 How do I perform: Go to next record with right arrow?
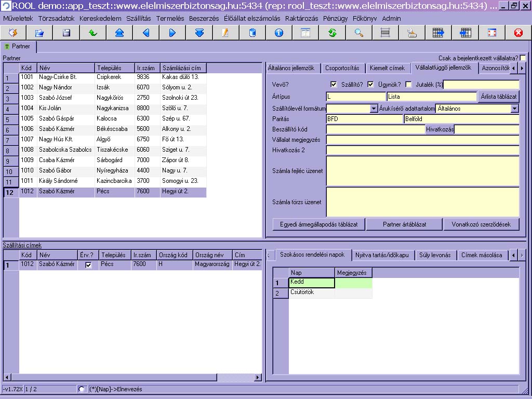172,33
